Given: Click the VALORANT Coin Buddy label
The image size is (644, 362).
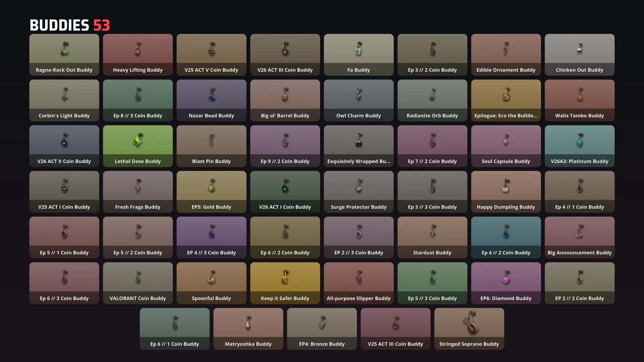Looking at the screenshot, I should click(x=138, y=298).
